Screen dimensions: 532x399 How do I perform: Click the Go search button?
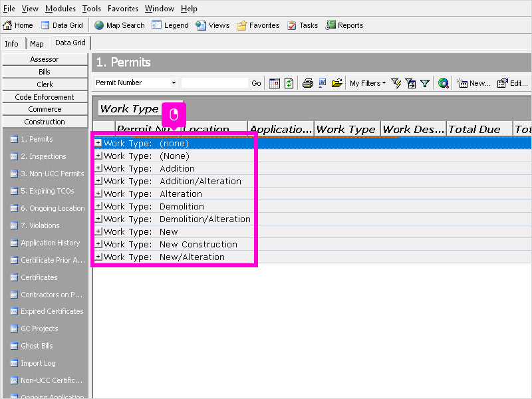[x=256, y=83]
